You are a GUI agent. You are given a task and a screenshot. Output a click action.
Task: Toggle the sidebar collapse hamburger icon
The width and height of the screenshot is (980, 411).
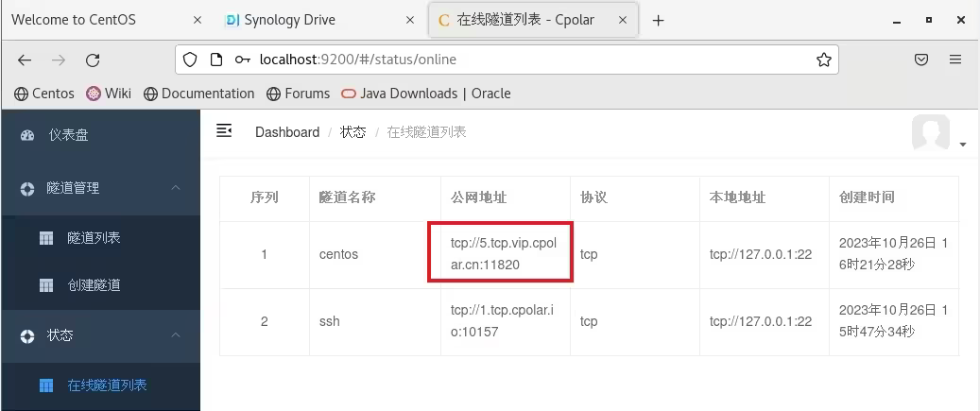pyautogui.click(x=224, y=130)
